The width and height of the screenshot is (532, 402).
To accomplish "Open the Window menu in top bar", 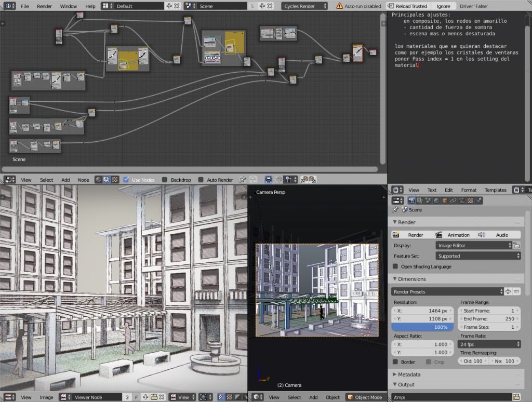I will click(68, 6).
